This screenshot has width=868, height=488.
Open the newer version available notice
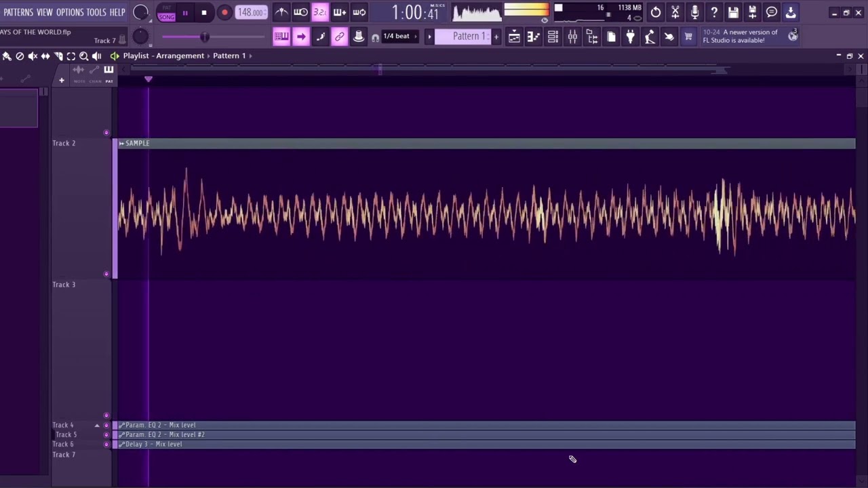click(741, 36)
